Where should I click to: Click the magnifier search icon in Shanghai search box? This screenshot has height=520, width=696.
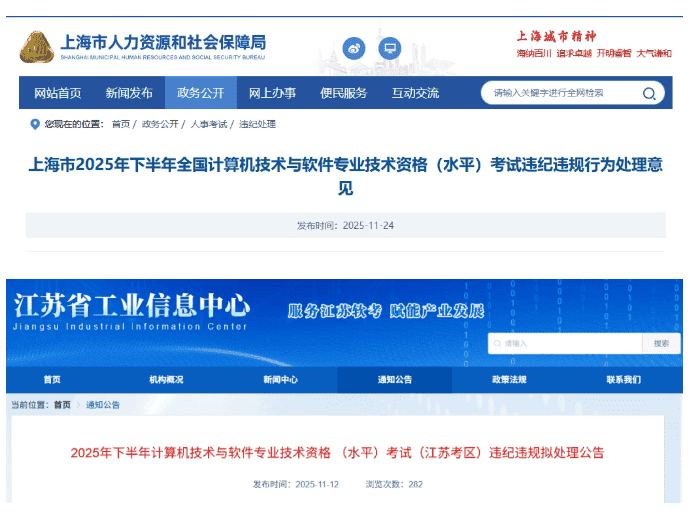click(649, 94)
